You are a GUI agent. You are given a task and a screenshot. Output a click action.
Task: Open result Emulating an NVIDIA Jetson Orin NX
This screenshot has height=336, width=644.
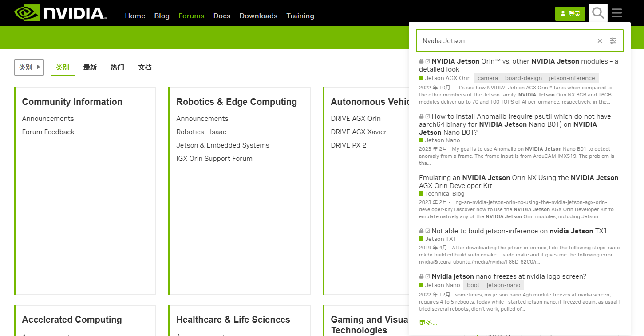click(518, 182)
